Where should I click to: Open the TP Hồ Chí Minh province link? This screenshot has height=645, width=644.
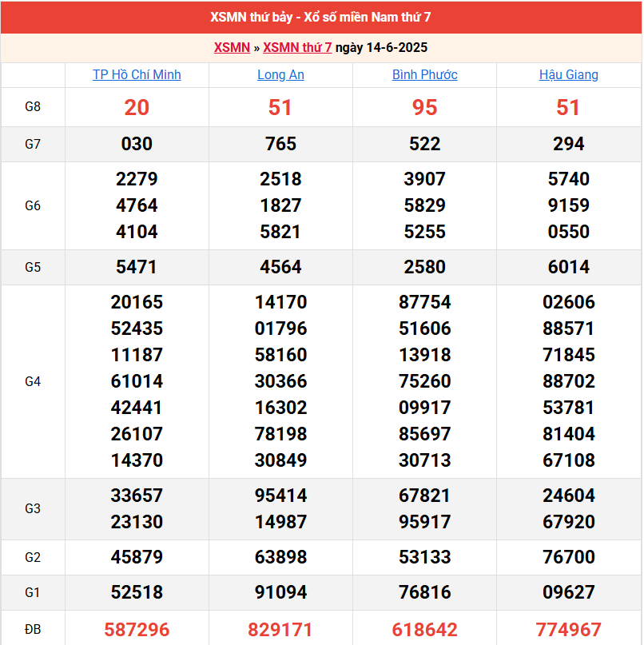tap(137, 75)
